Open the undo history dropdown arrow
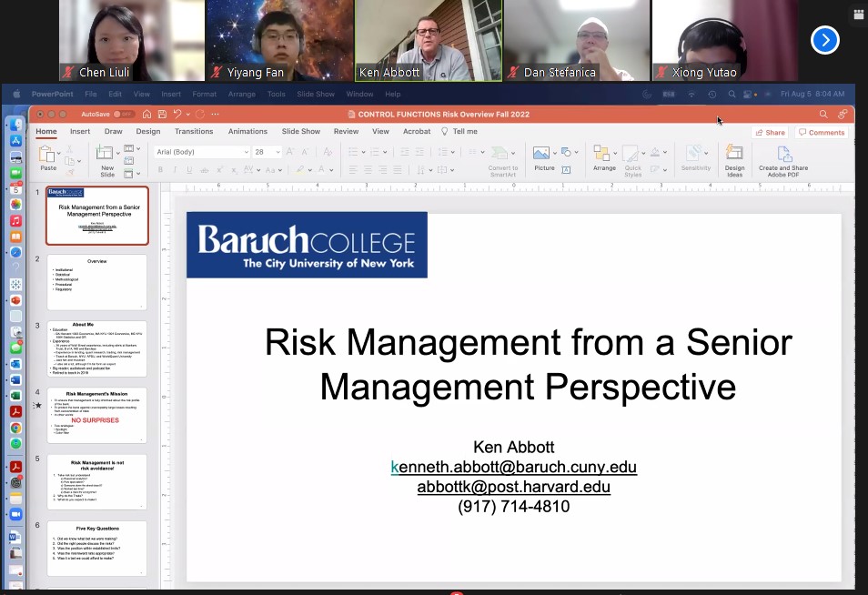The width and height of the screenshot is (868, 595). pyautogui.click(x=188, y=114)
